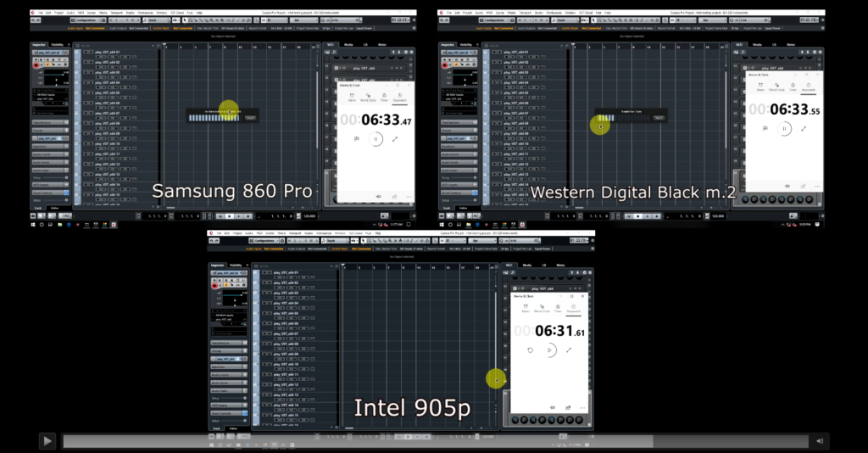
Task: Click the keep-on-top pin icon in Western Digital clock
Action: (x=787, y=186)
